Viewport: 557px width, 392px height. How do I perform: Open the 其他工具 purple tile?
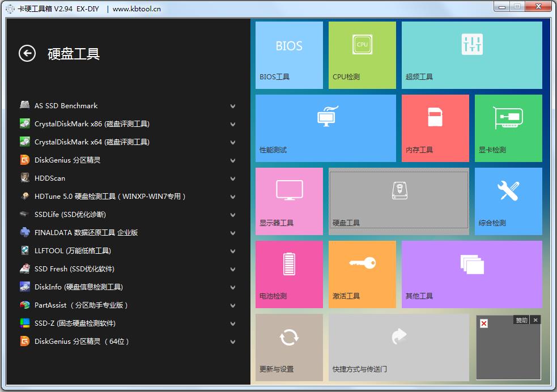point(471,274)
